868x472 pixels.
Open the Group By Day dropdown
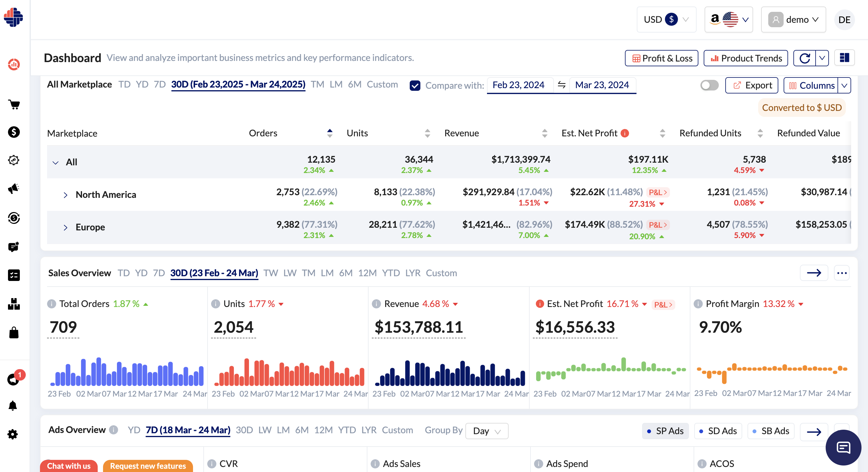tap(486, 431)
